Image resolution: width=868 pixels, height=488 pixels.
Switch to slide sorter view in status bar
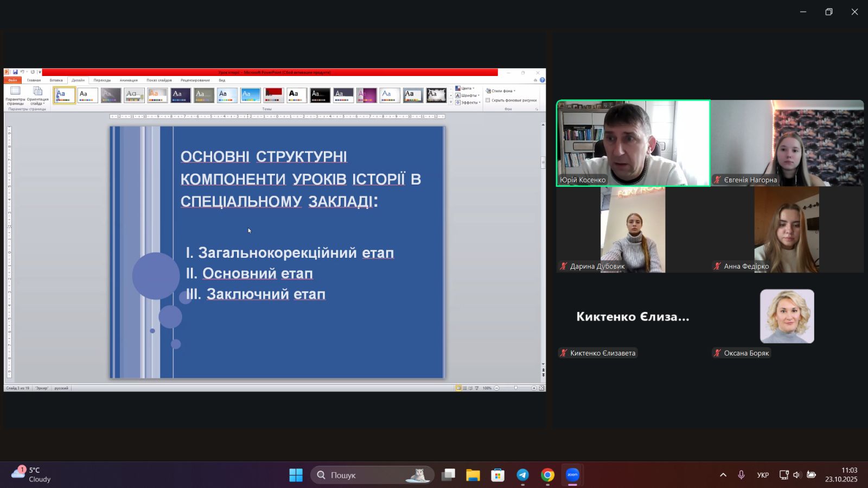pos(464,388)
